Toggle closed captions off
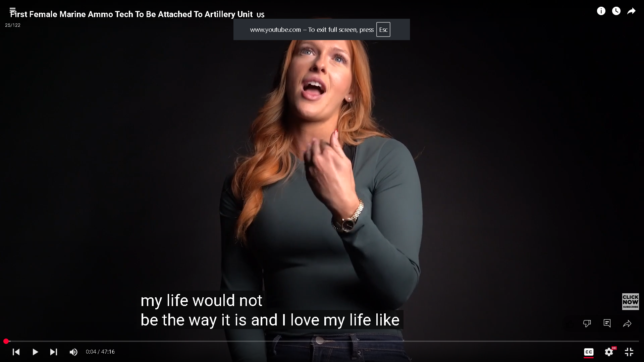644x362 pixels. point(589,352)
